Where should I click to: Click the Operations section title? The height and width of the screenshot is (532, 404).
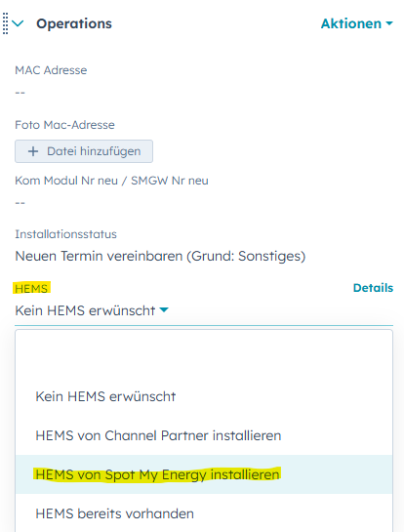(x=74, y=23)
